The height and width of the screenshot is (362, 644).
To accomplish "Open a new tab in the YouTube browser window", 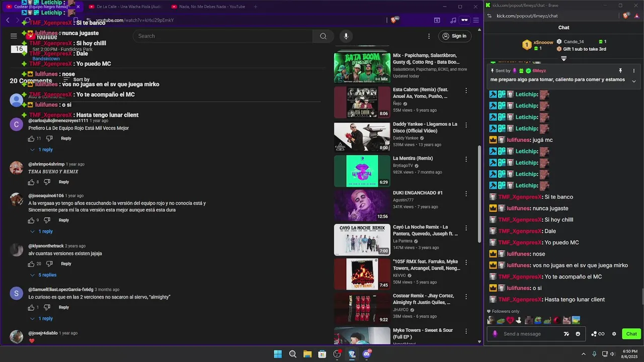I will 256,7.
